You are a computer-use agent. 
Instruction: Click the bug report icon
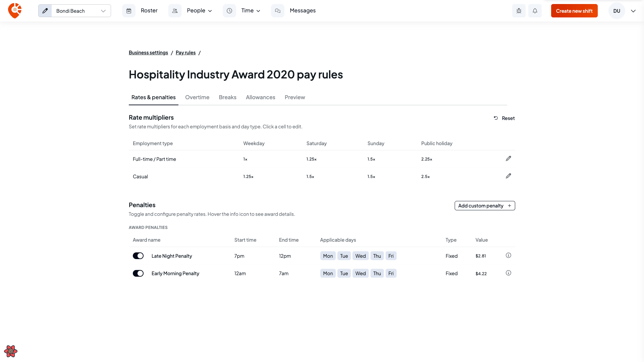click(519, 11)
